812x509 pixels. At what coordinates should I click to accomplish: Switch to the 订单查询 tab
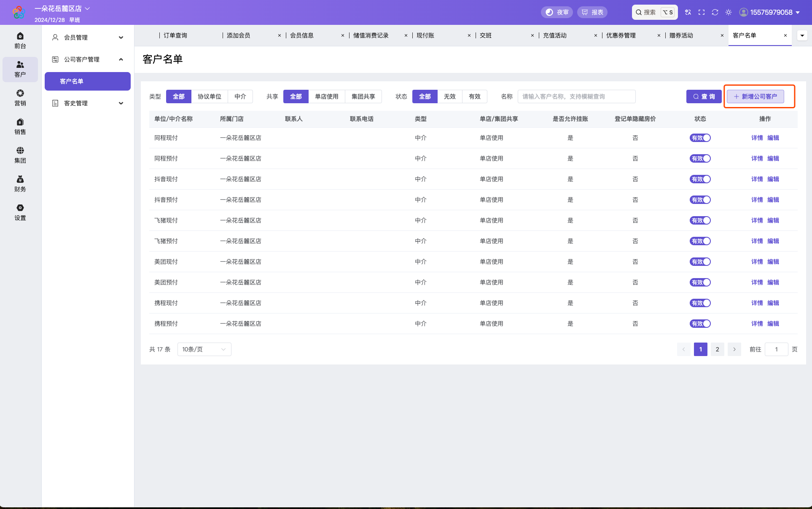(175, 35)
